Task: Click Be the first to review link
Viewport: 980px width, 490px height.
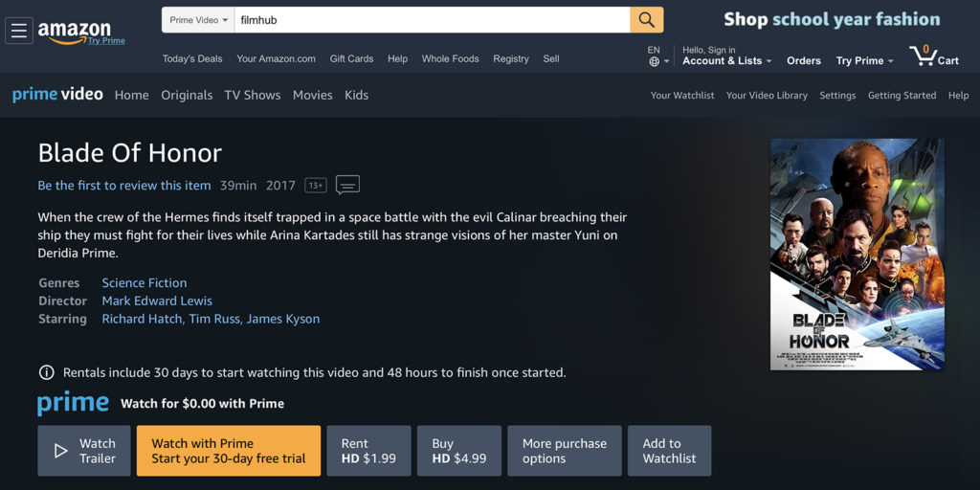Action: (124, 186)
